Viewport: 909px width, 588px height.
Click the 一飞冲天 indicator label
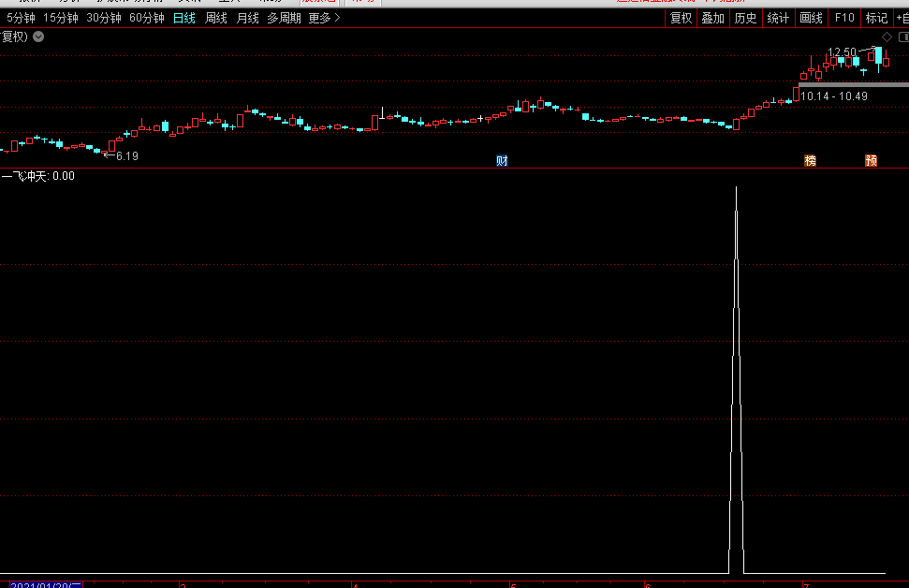(25, 176)
